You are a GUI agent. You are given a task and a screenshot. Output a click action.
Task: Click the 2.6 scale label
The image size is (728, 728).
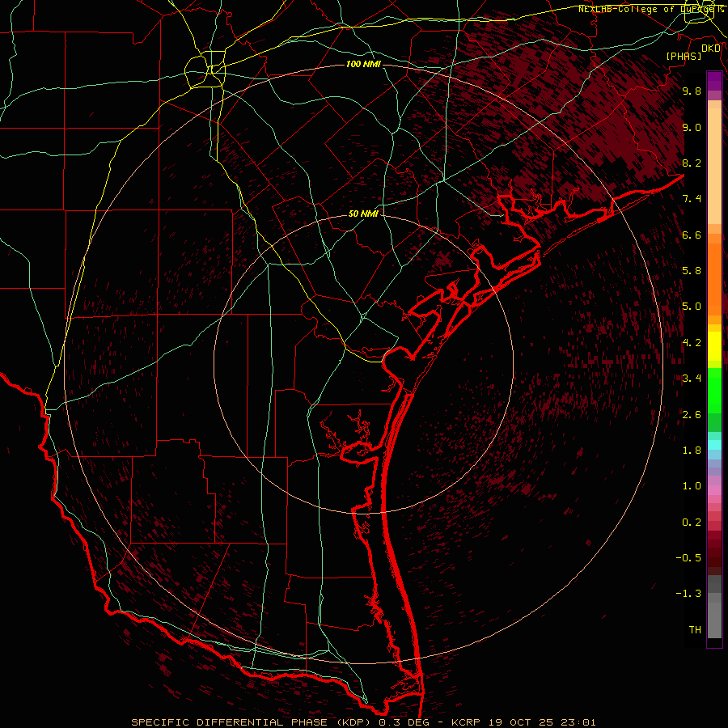point(692,415)
